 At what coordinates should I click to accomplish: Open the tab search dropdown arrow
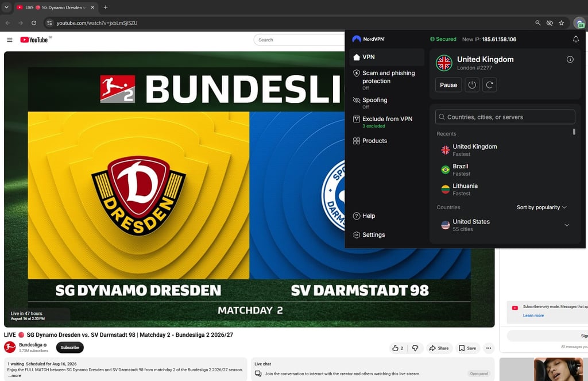pyautogui.click(x=6, y=7)
